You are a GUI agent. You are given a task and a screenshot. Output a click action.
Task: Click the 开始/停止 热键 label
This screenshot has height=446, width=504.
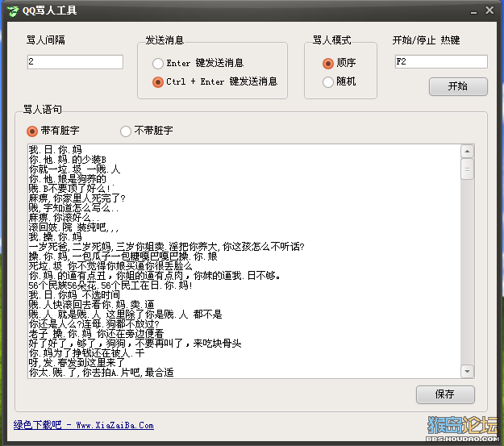[x=426, y=40]
